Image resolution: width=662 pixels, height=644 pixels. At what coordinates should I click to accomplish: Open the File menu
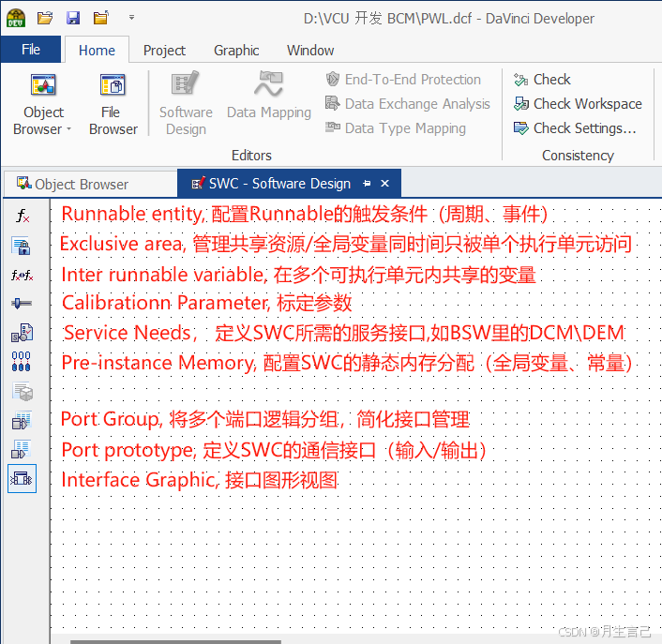pos(31,50)
